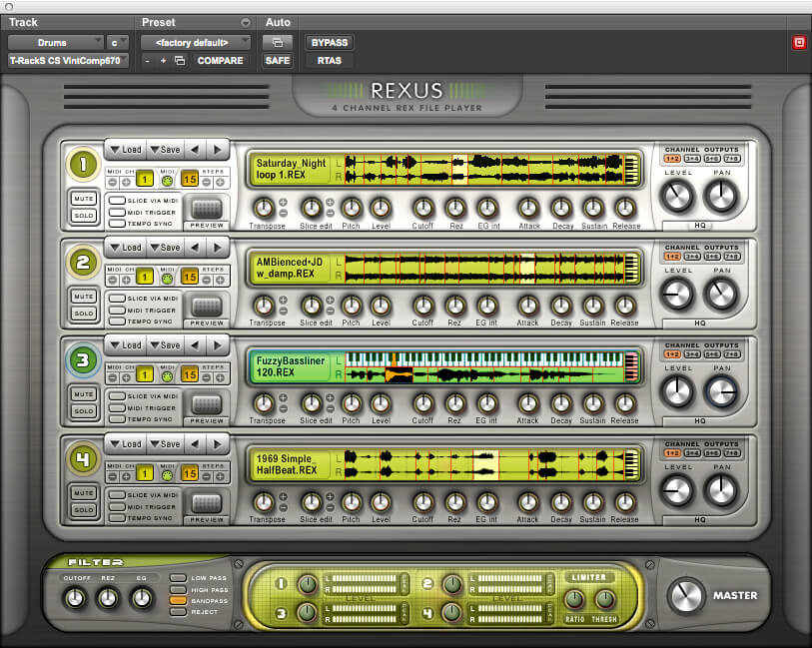Select Low Pass filter mode
The image size is (812, 648).
tap(178, 578)
